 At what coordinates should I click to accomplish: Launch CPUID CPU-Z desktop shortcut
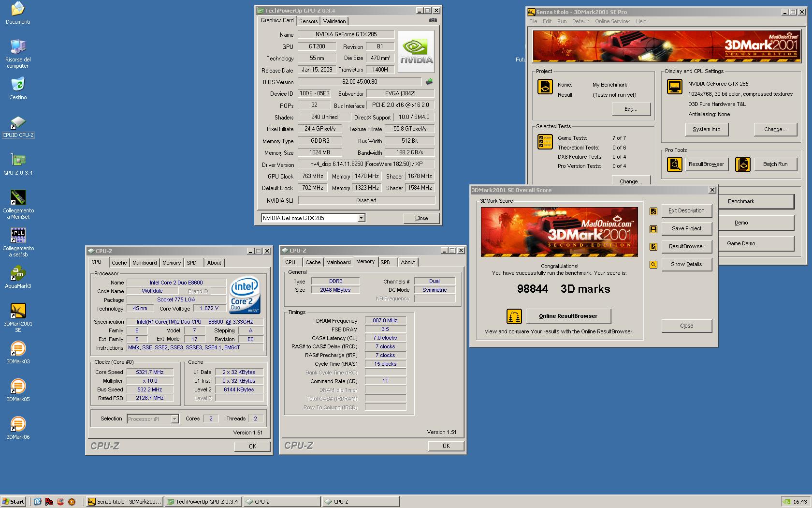click(18, 127)
